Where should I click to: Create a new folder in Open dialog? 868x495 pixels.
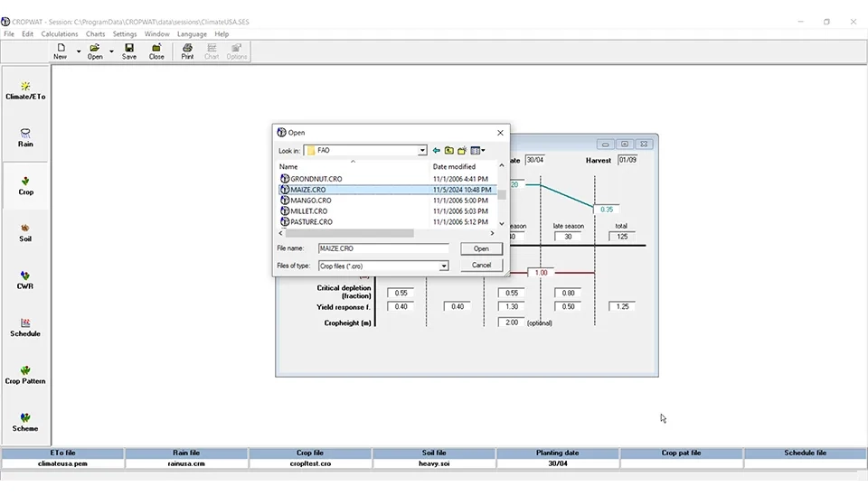point(462,151)
